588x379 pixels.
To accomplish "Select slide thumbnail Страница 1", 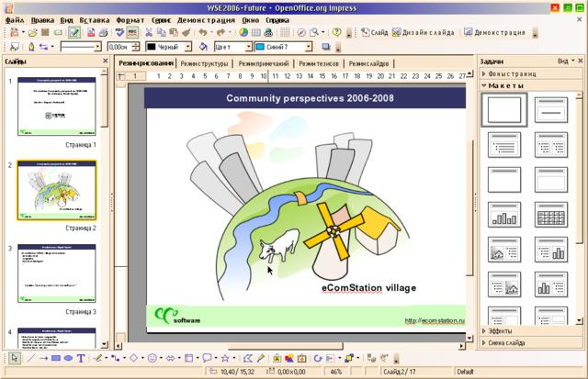I will click(57, 106).
